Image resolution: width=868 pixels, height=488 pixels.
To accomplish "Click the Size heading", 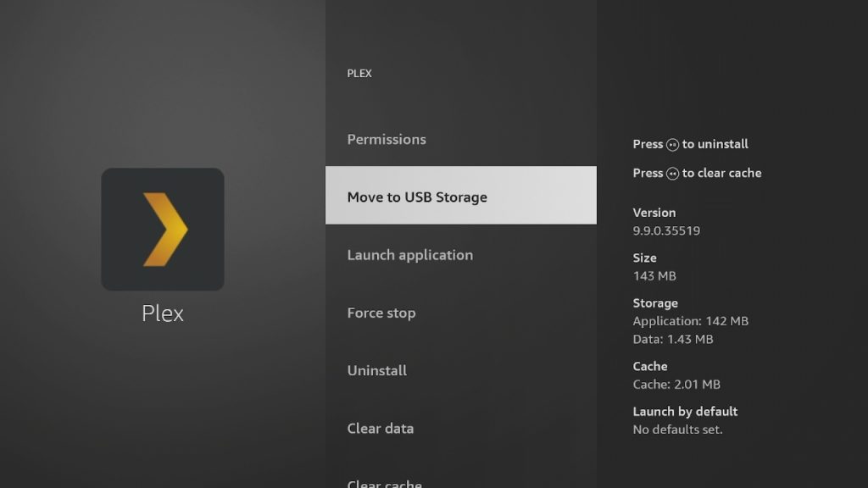I will [x=645, y=258].
